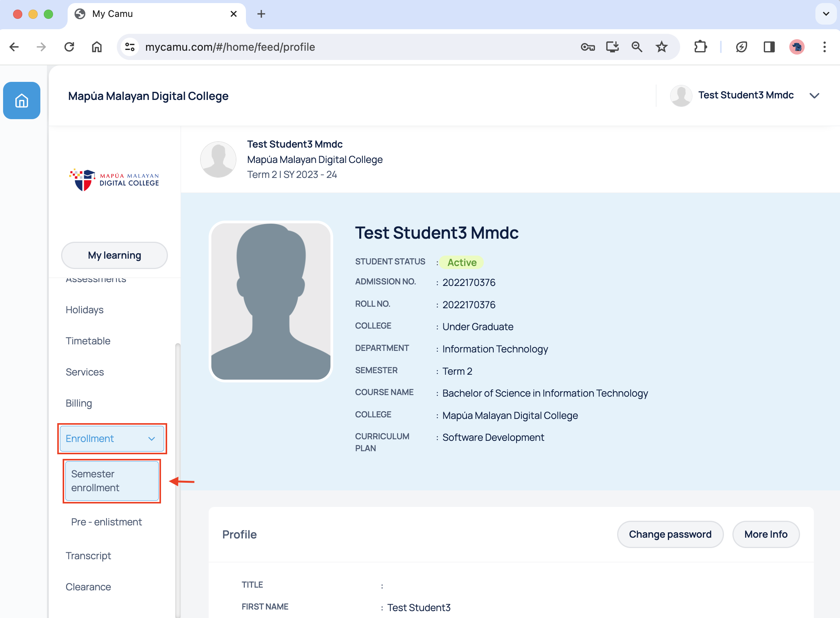Reload the My Camu page
Screen dimensions: 840x618
[x=69, y=47]
